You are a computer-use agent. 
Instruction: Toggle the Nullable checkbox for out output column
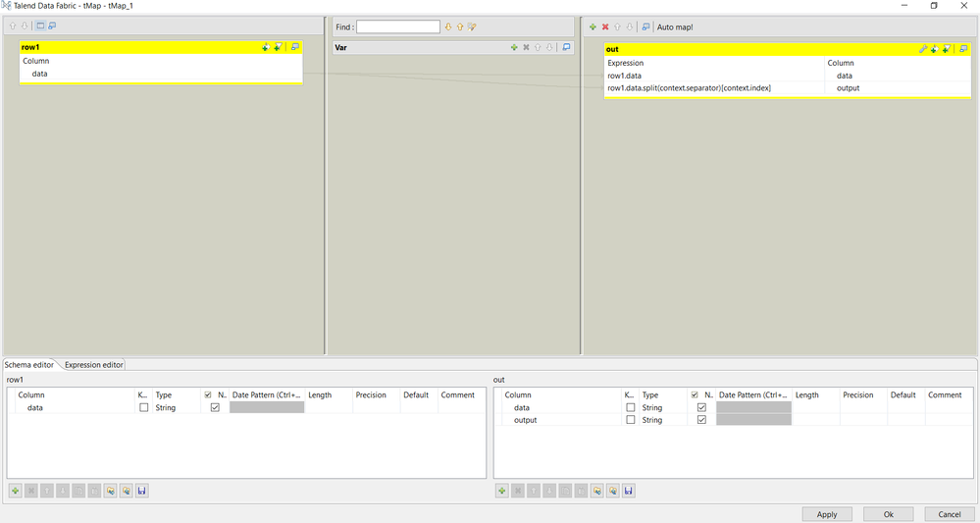pos(701,420)
